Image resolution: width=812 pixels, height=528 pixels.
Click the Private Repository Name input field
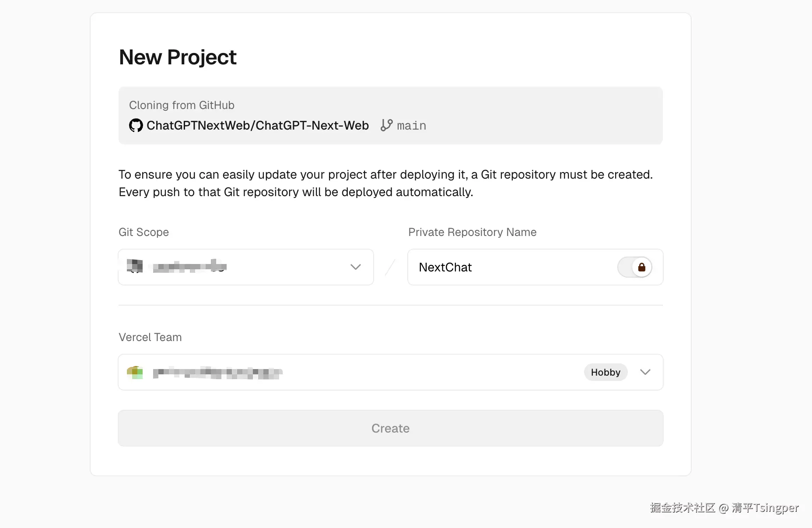pos(512,267)
